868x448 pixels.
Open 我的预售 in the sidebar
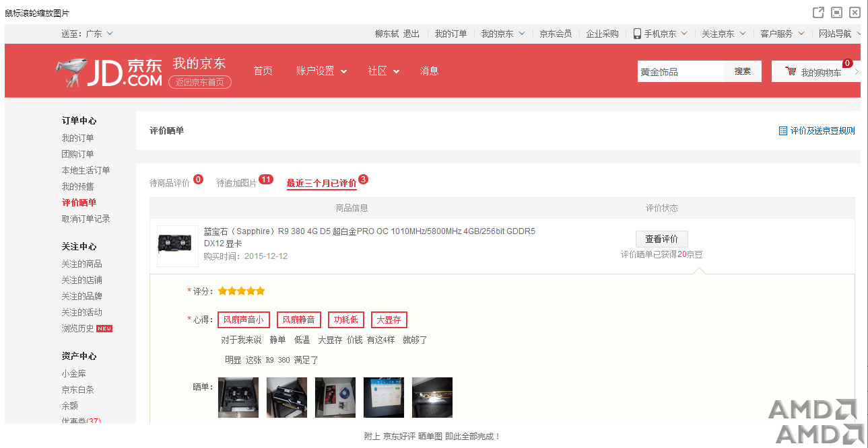coord(78,186)
